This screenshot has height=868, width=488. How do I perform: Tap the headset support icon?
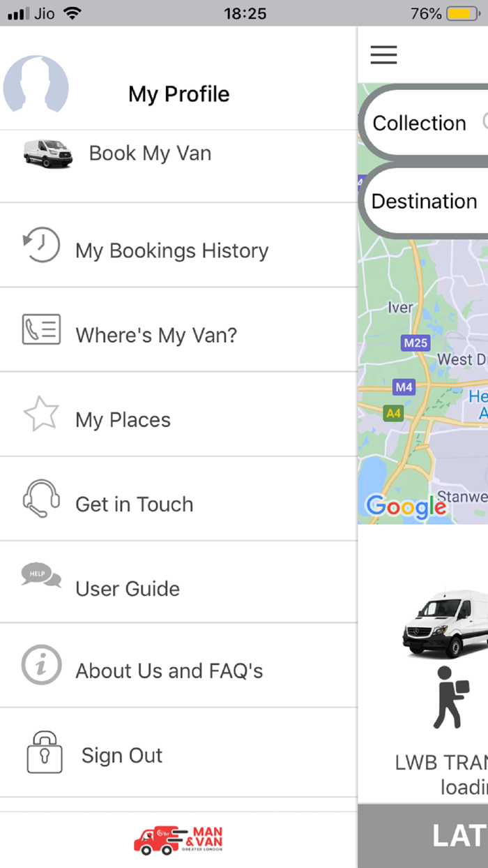point(41,499)
